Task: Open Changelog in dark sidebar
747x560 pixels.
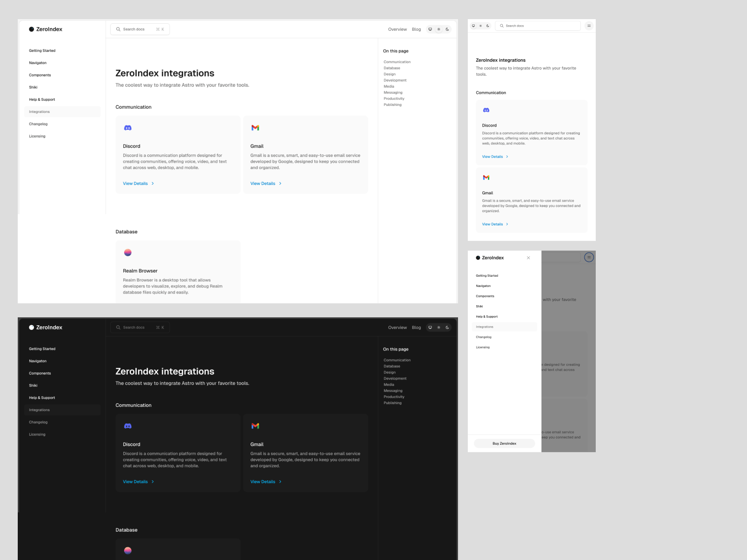Action: coord(38,422)
